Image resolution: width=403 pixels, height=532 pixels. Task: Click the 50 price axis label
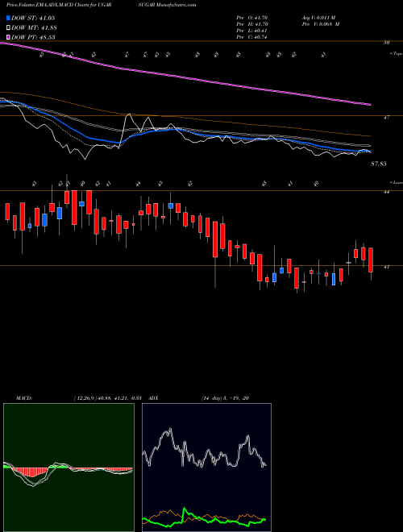pos(386,43)
